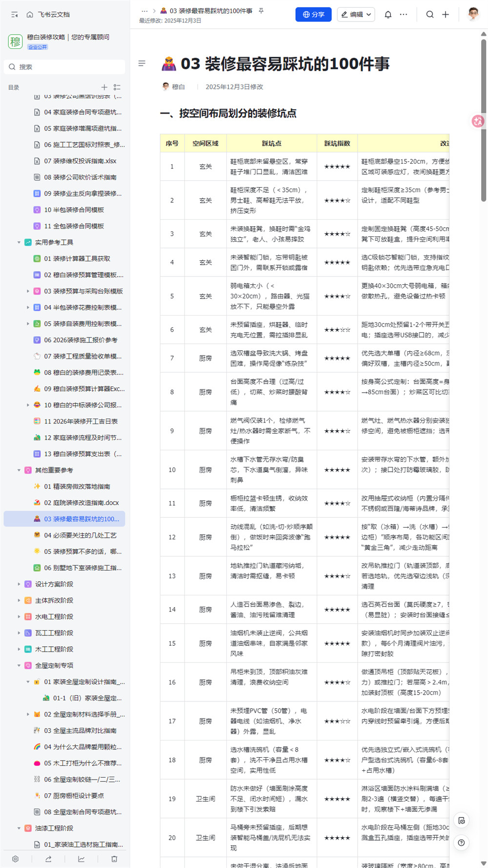Image resolution: width=488 pixels, height=868 pixels.
Task: Go to Feishu Docs home icon
Action: click(x=30, y=15)
